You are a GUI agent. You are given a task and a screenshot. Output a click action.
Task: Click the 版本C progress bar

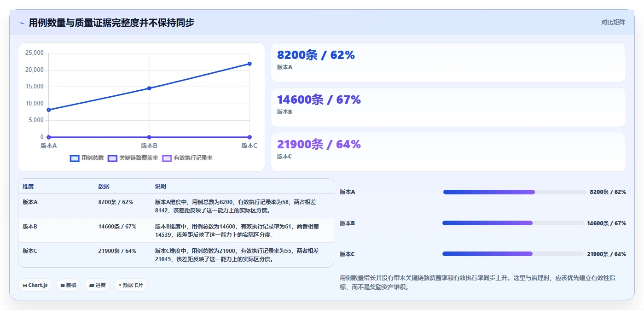[513, 254]
